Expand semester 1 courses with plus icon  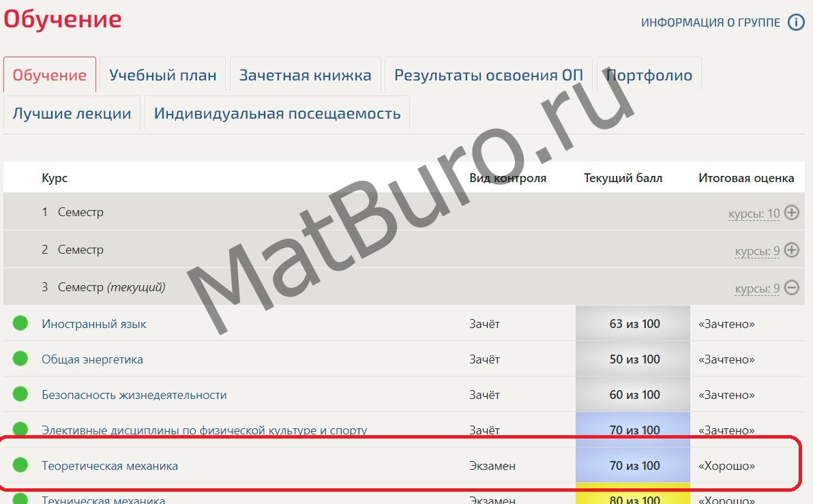[x=791, y=213]
